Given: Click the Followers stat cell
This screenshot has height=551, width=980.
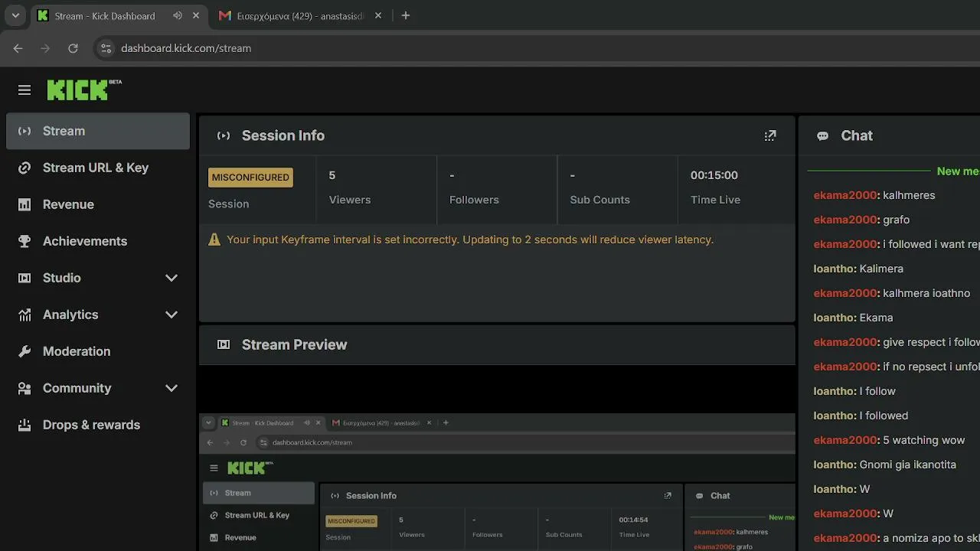Looking at the screenshot, I should tap(497, 189).
